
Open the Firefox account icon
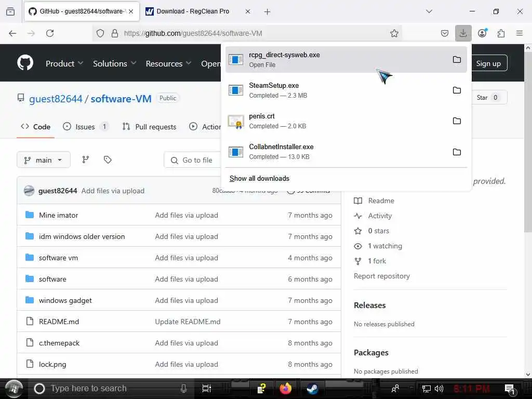(482, 33)
